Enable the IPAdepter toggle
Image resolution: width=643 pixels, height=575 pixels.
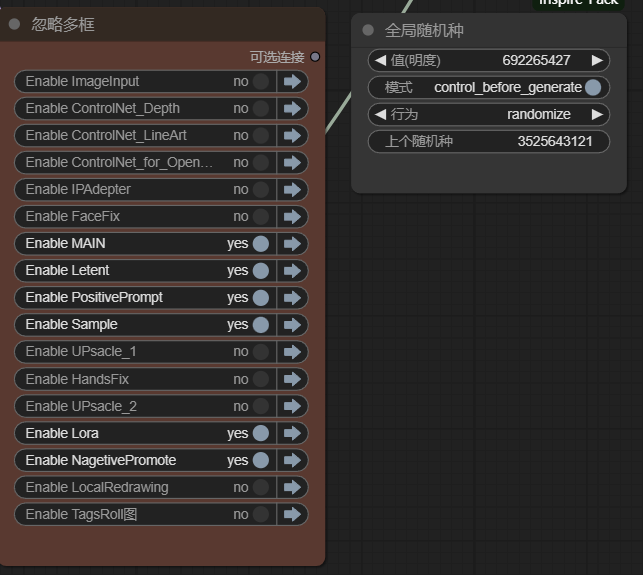point(260,189)
